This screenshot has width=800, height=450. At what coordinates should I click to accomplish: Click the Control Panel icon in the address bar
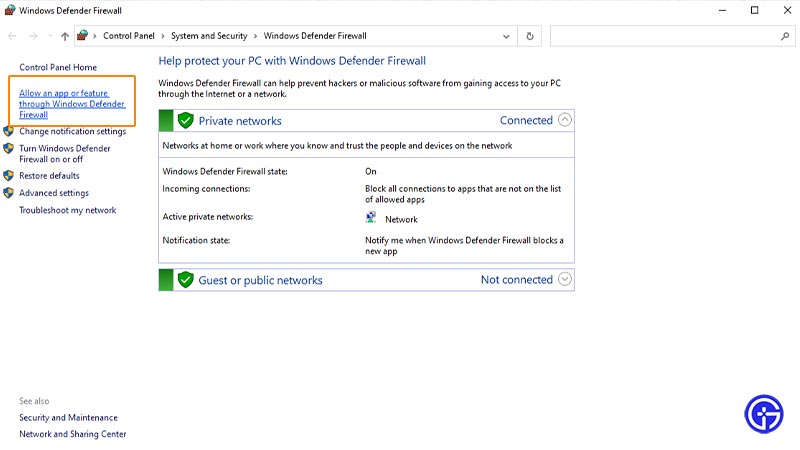click(82, 35)
